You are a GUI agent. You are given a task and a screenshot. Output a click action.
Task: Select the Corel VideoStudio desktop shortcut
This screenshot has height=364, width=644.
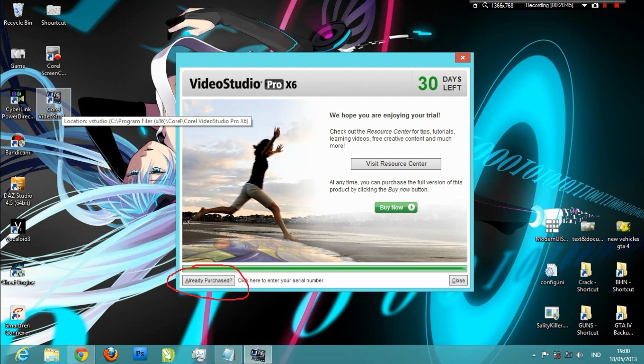click(54, 105)
